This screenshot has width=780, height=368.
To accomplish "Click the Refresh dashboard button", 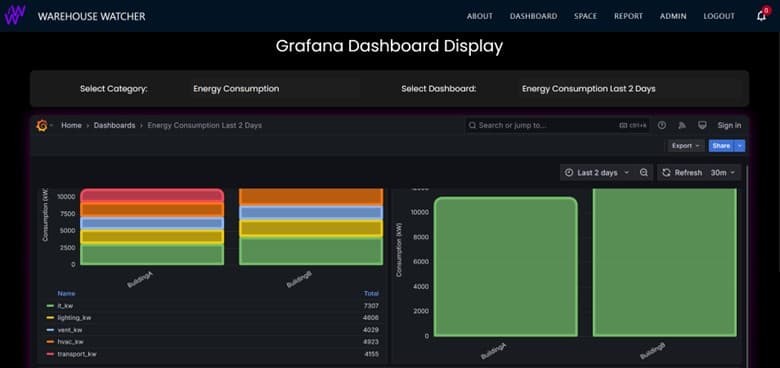I will pos(682,173).
